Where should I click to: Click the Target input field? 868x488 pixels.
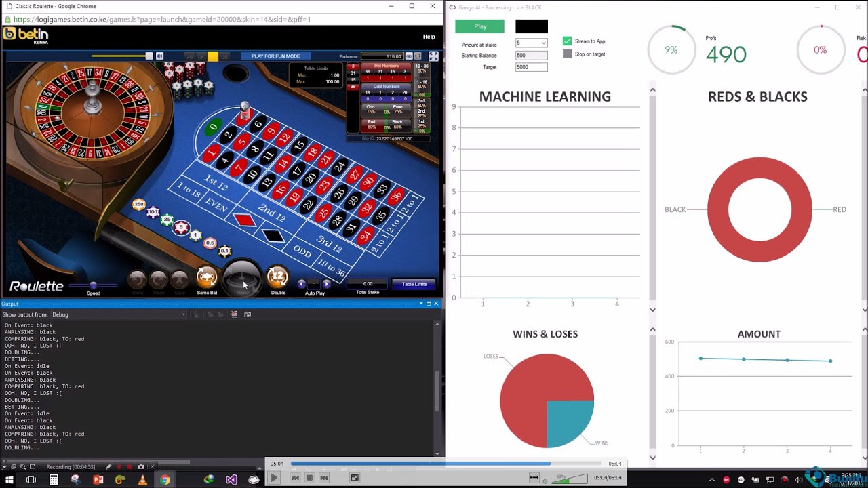pos(531,67)
